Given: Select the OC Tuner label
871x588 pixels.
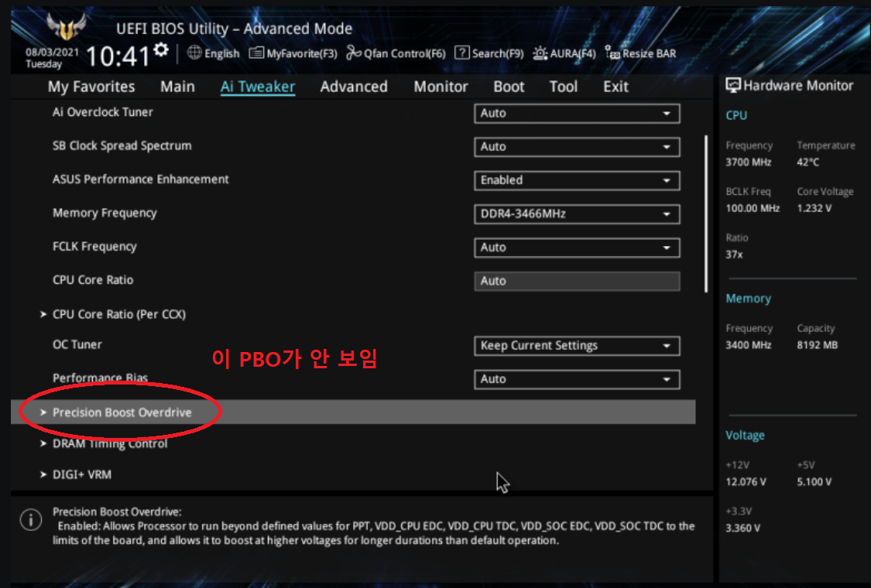Looking at the screenshot, I should [x=77, y=344].
